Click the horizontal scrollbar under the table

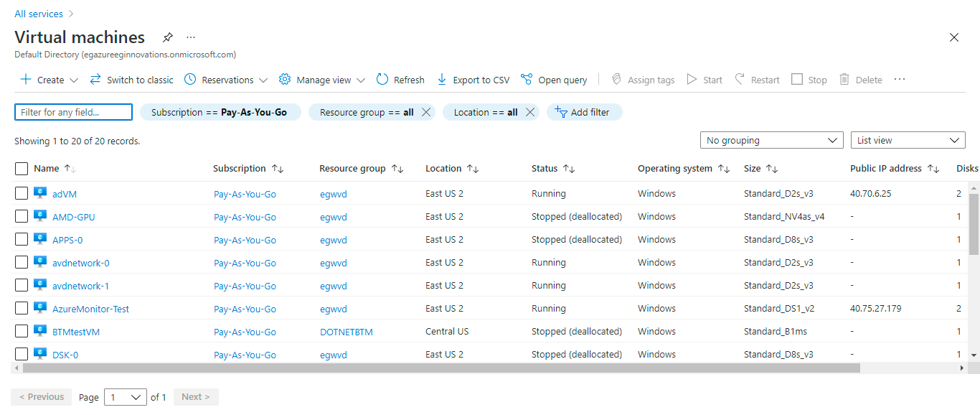(441, 368)
